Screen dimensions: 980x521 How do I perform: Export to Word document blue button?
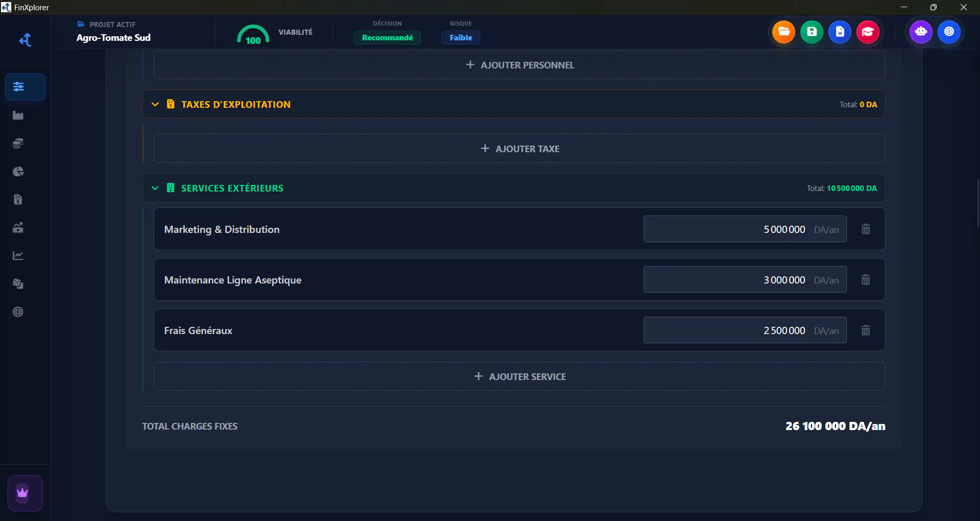click(x=840, y=32)
